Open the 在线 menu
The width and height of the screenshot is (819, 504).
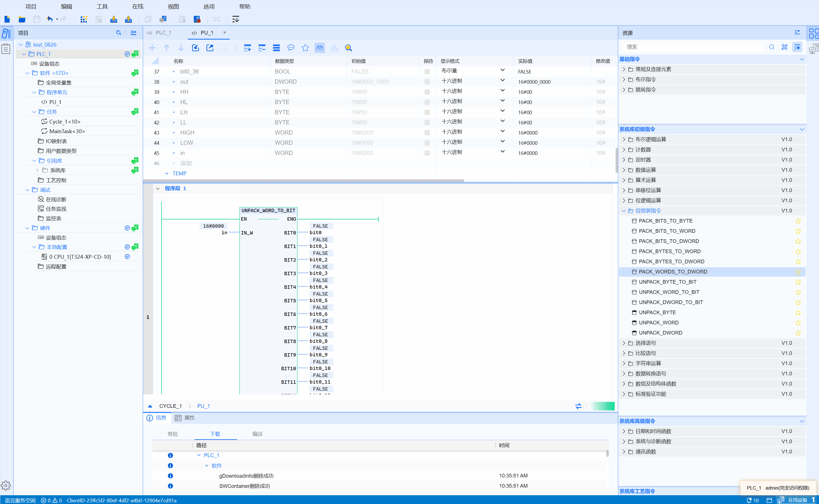137,6
